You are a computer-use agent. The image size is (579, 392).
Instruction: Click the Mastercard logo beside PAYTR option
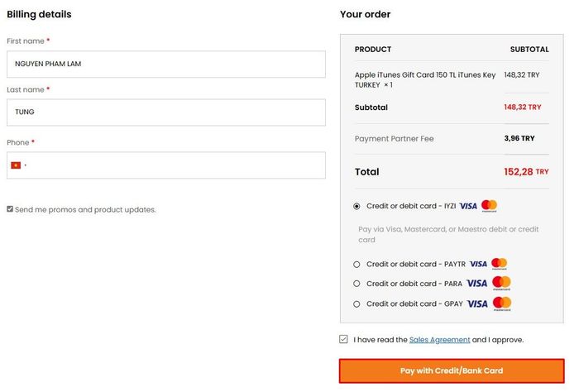tap(500, 264)
